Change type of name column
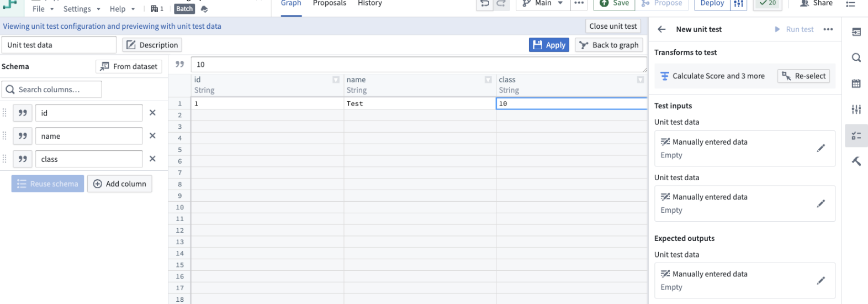868x304 pixels. (23, 136)
